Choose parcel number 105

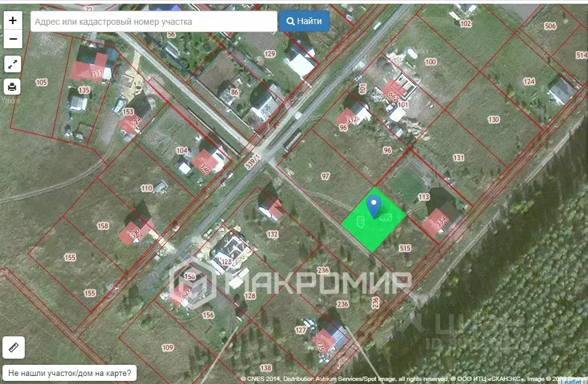coord(41,82)
